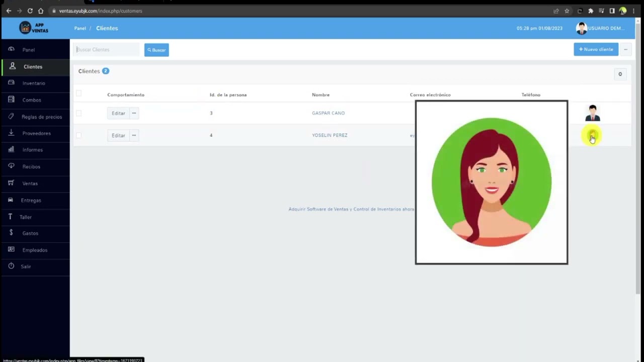
Task: Sort by Correo electrónico column header
Action: 430,95
